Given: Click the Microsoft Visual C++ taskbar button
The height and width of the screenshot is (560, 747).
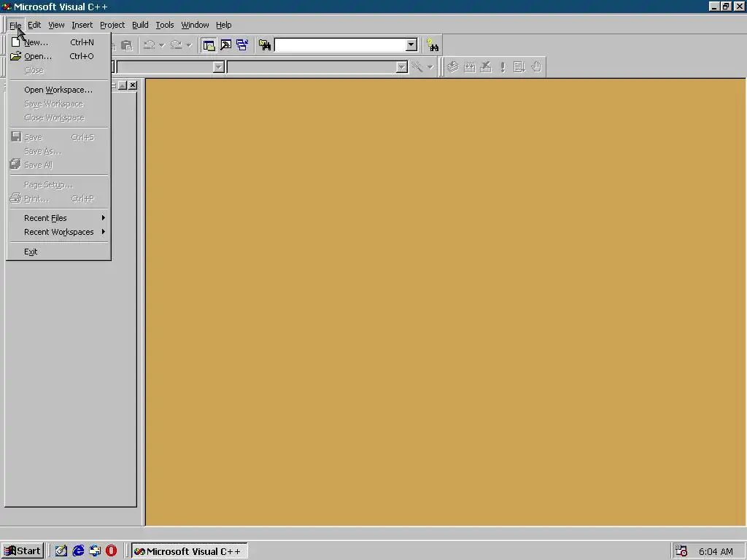Looking at the screenshot, I should tap(189, 551).
